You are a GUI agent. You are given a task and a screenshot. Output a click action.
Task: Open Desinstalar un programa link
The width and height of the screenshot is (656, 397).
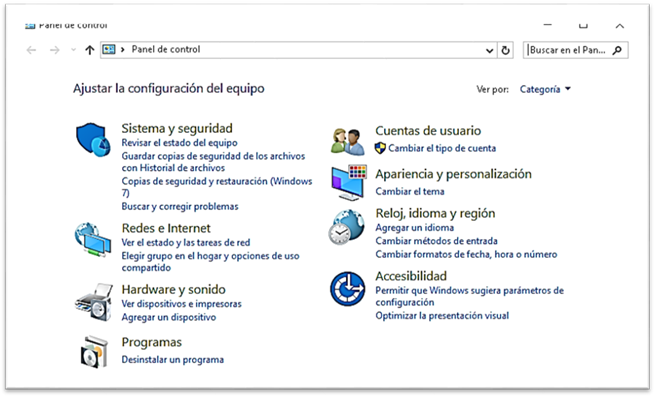point(173,359)
